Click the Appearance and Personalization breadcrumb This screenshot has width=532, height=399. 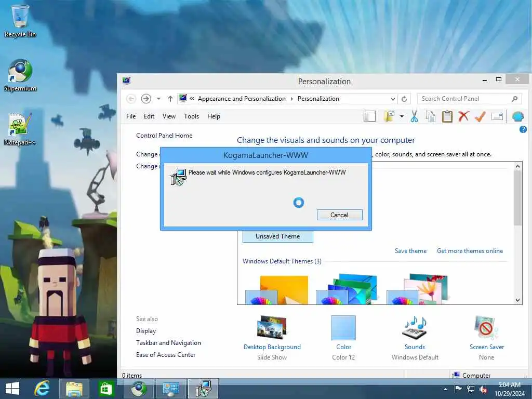(242, 99)
